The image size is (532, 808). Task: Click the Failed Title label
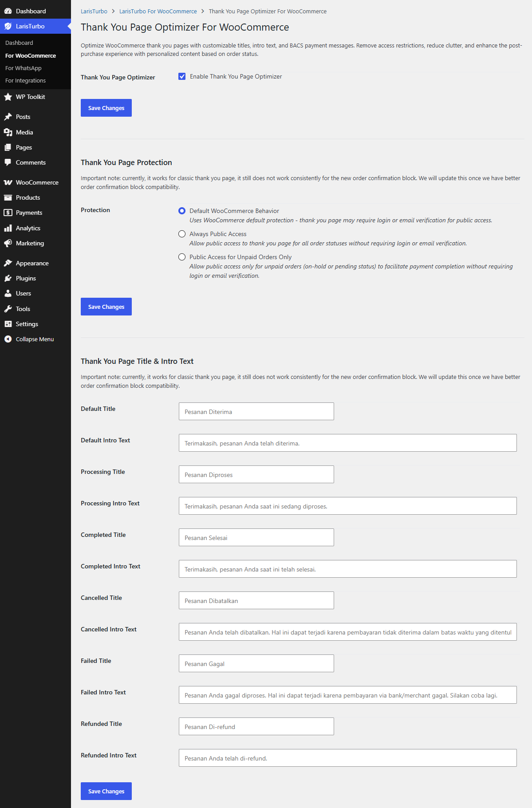(x=96, y=661)
